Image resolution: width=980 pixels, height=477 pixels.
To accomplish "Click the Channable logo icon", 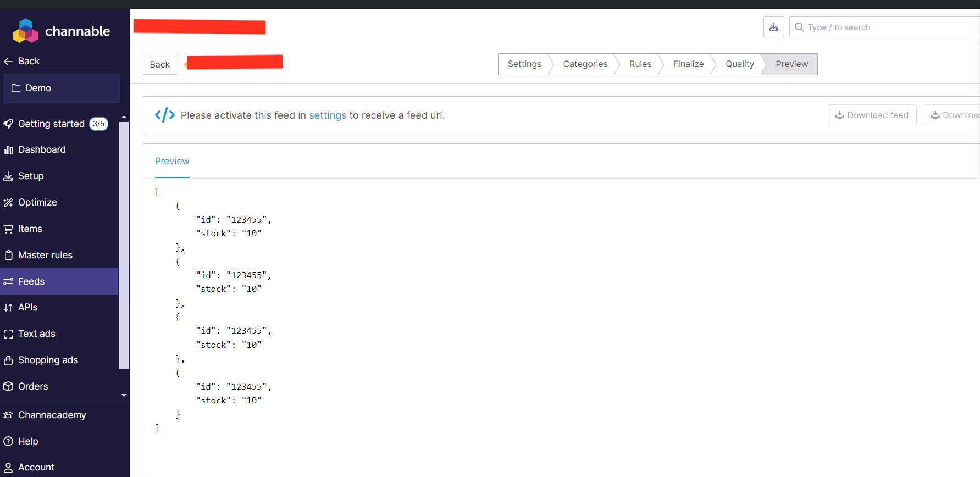I will pos(25,31).
